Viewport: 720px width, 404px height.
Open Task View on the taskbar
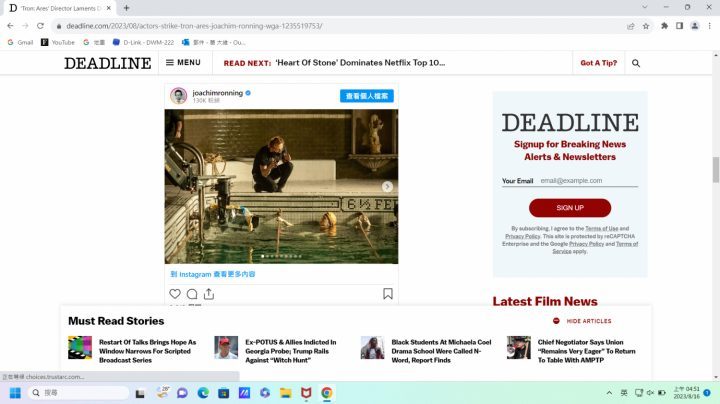click(140, 393)
